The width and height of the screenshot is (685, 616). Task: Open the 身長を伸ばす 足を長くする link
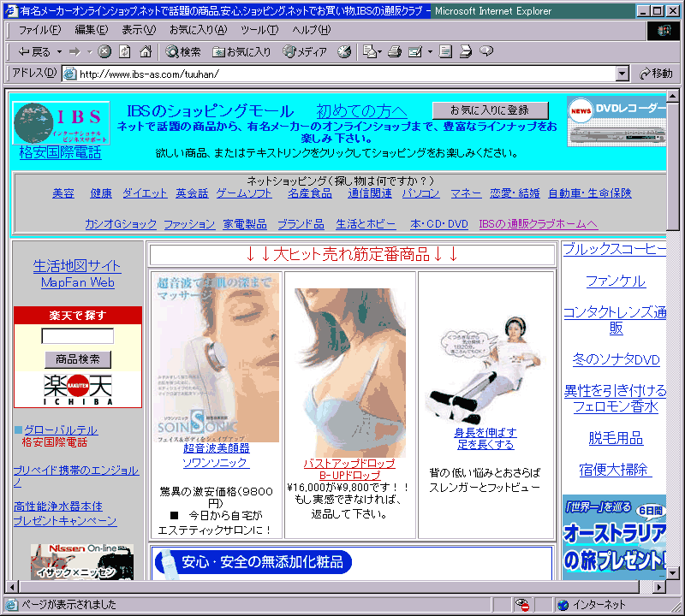tap(485, 439)
